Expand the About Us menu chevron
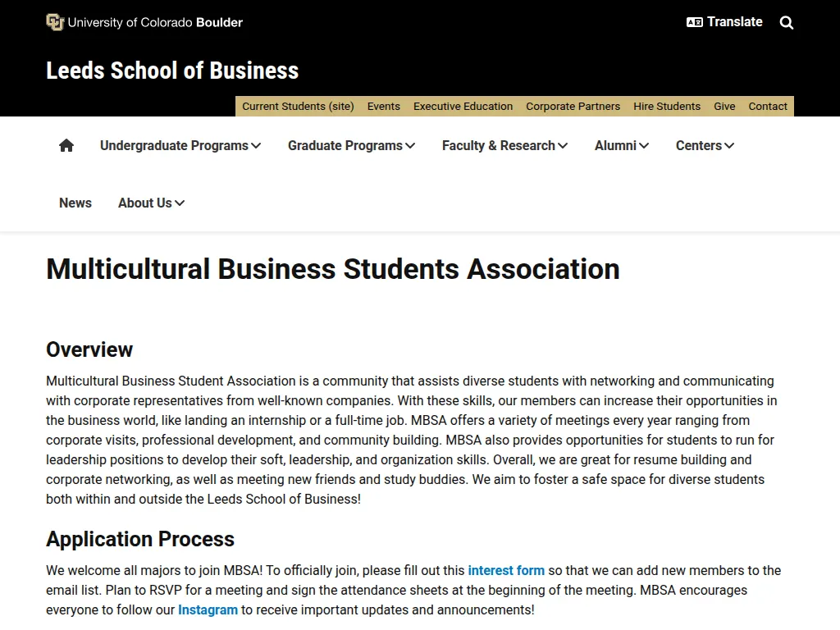840x630 pixels. pos(180,203)
